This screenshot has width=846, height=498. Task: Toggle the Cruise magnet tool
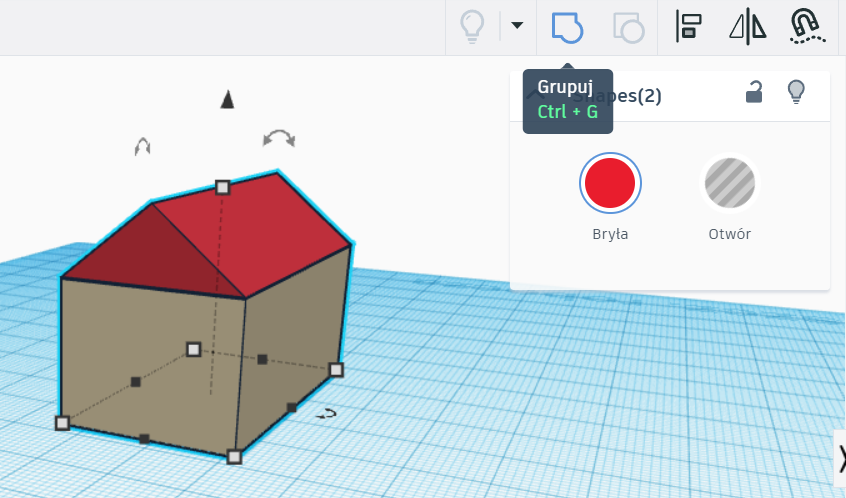click(807, 26)
